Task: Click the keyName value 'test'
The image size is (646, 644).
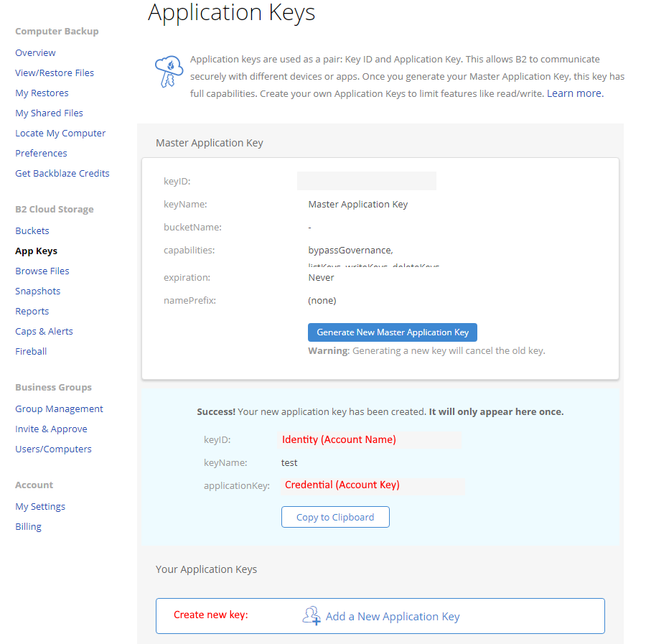Action: (289, 462)
